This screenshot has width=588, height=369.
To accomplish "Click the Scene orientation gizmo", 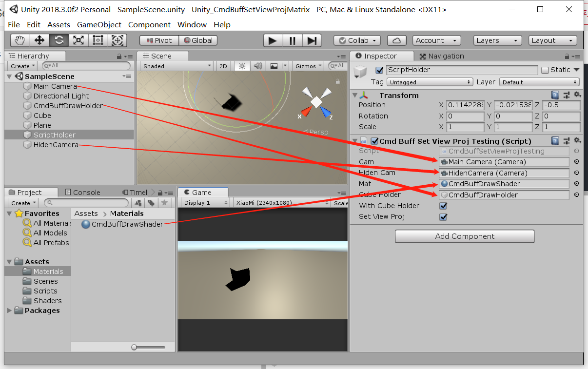I will pyautogui.click(x=316, y=102).
